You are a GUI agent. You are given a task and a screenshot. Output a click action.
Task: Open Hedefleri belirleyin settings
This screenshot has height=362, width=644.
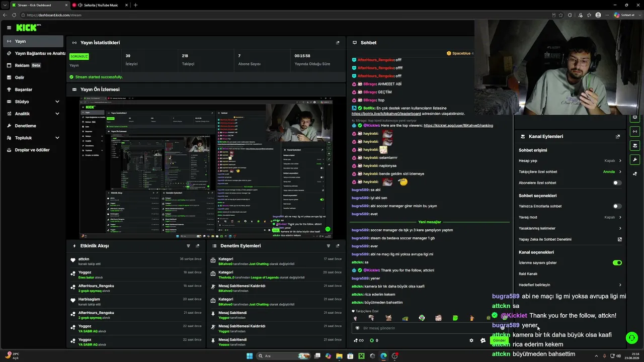point(570,285)
